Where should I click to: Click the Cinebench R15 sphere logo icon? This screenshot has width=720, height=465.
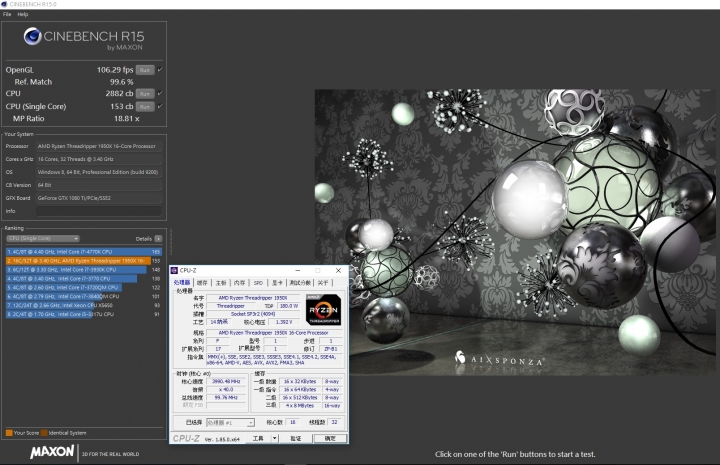[33, 36]
